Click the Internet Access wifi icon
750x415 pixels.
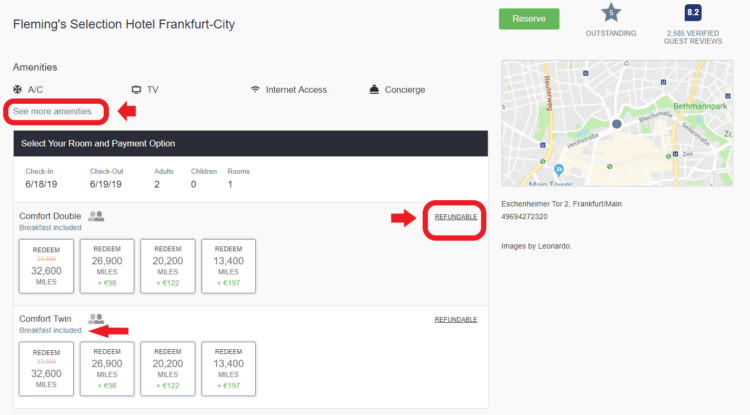(x=255, y=89)
